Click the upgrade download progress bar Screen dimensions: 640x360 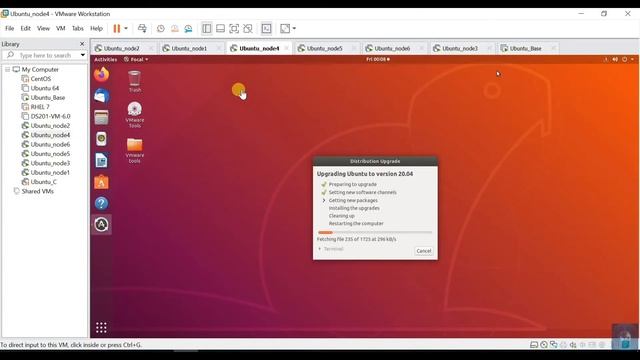coord(375,233)
